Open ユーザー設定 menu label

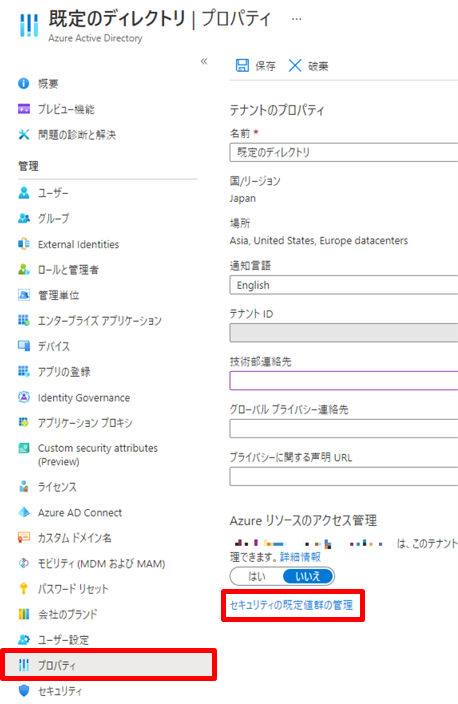point(63,640)
